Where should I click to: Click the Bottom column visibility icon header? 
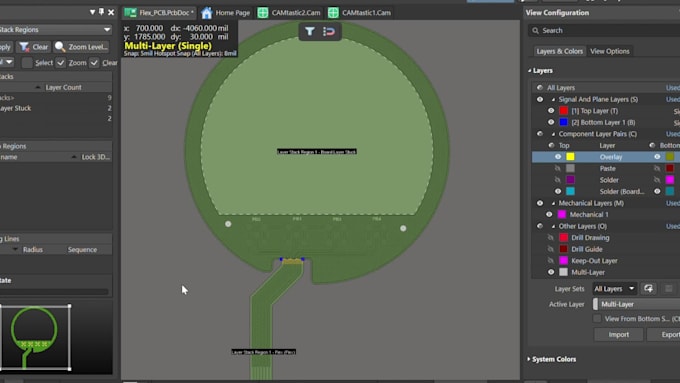pos(652,145)
